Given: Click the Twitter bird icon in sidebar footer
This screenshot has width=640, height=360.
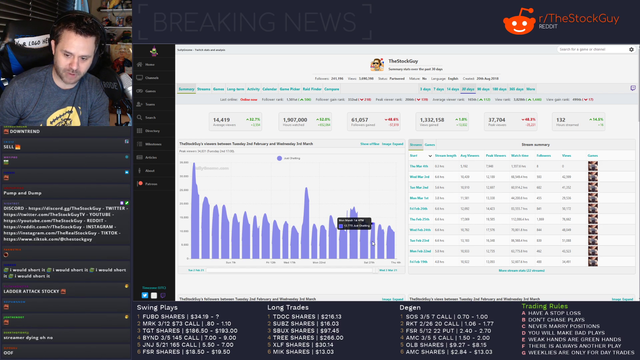Looking at the screenshot, I should [145, 295].
